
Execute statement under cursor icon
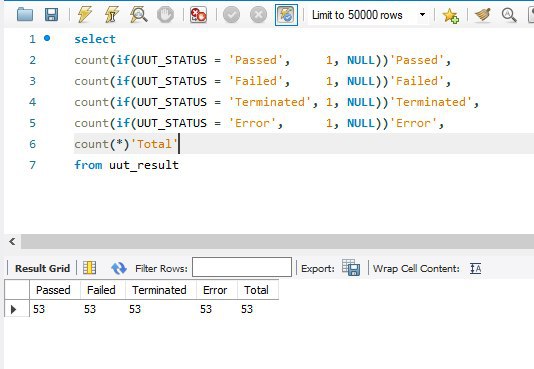[x=112, y=15]
